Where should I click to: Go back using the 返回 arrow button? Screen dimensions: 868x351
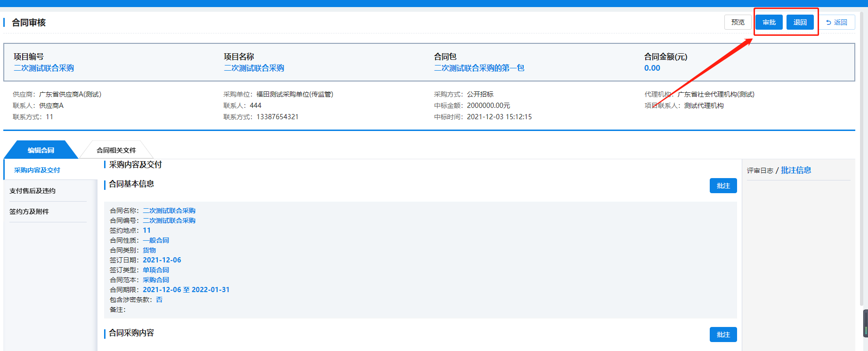coord(836,22)
